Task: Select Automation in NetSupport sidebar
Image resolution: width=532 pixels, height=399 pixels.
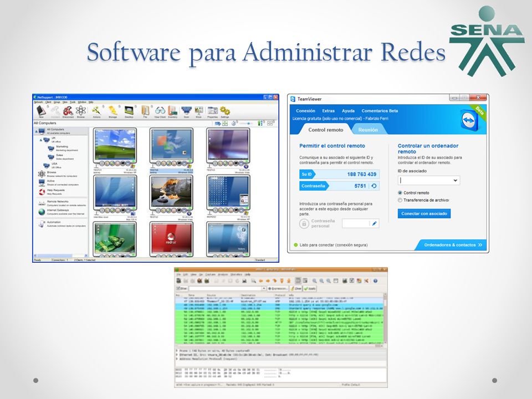Action: pyautogui.click(x=62, y=224)
